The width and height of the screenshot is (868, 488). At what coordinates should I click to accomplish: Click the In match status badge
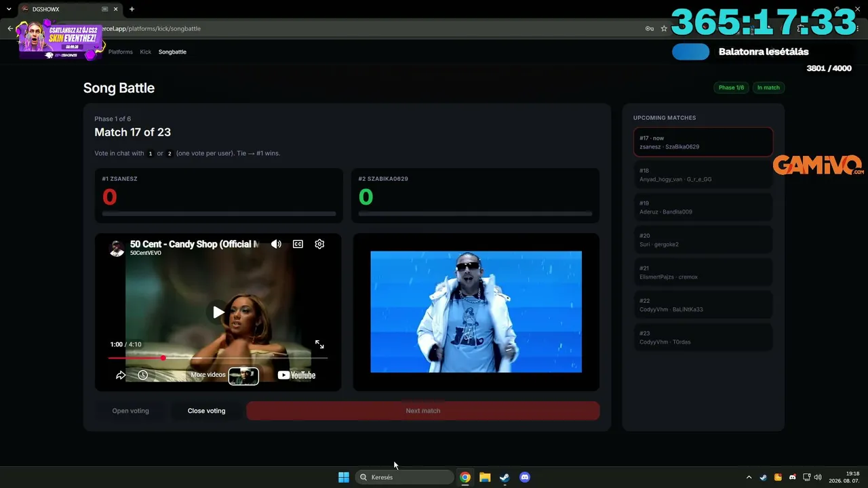click(x=768, y=87)
